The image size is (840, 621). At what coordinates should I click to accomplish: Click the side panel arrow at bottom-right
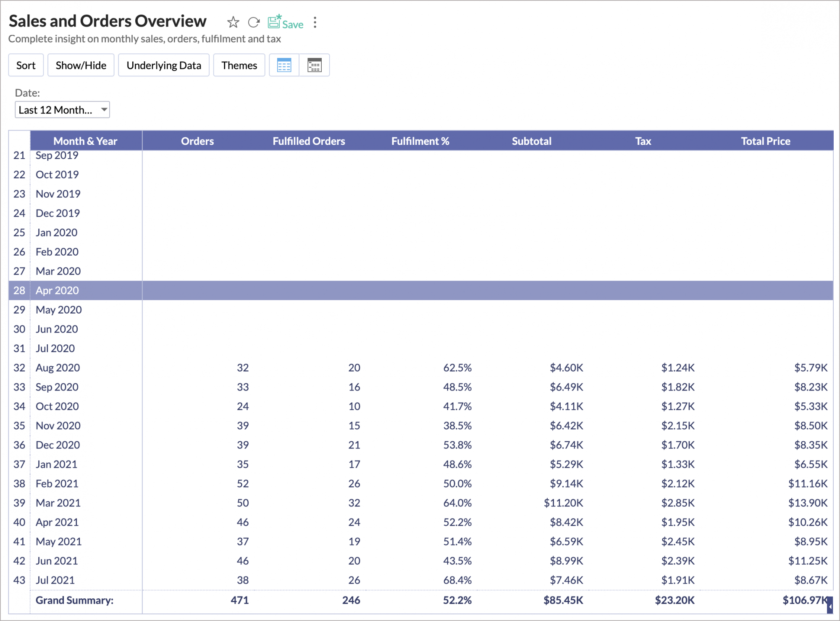click(829, 605)
